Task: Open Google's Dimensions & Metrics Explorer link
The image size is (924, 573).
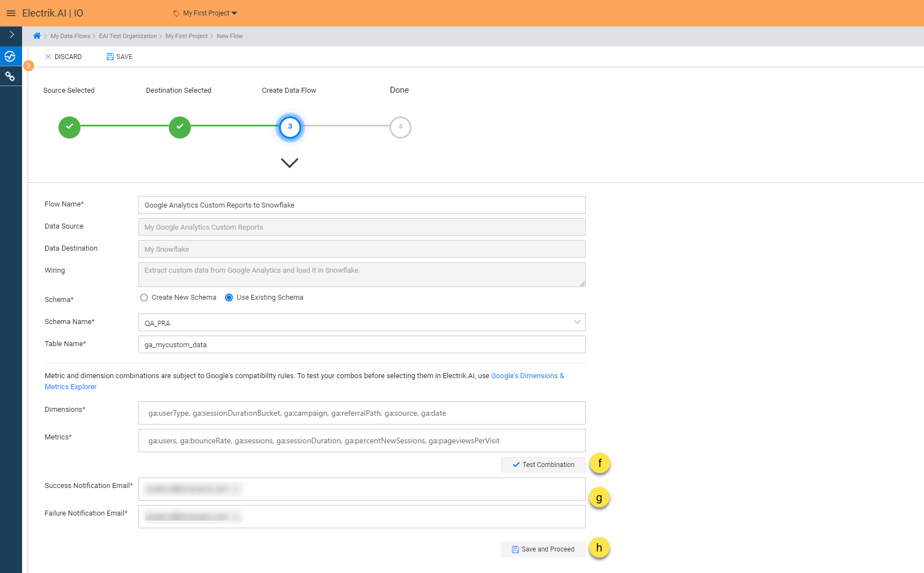Action: [x=527, y=376]
